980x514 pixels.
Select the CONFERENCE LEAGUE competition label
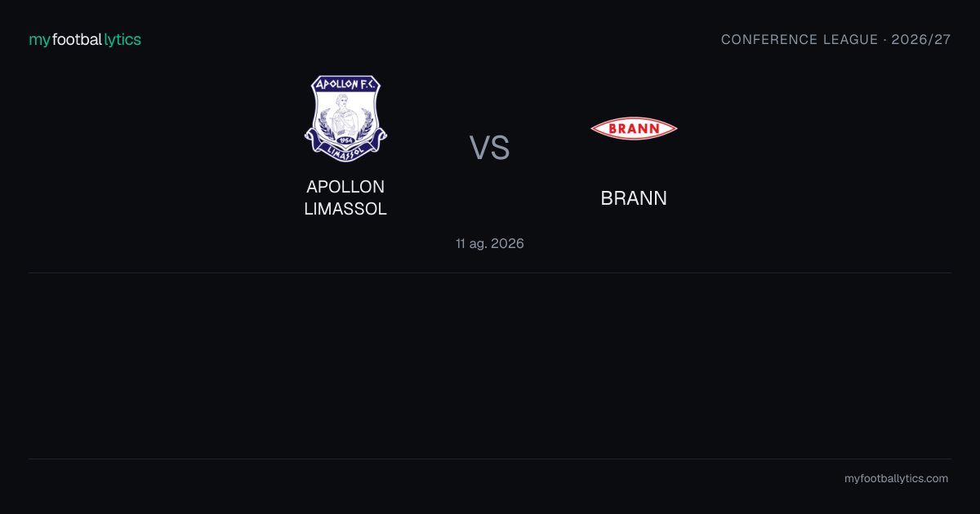pyautogui.click(x=800, y=39)
